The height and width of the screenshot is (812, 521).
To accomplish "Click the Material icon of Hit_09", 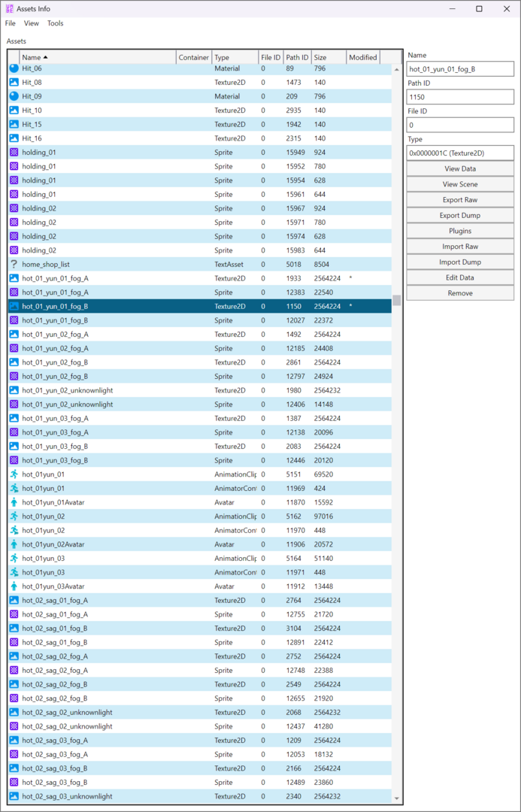I will pyautogui.click(x=14, y=96).
